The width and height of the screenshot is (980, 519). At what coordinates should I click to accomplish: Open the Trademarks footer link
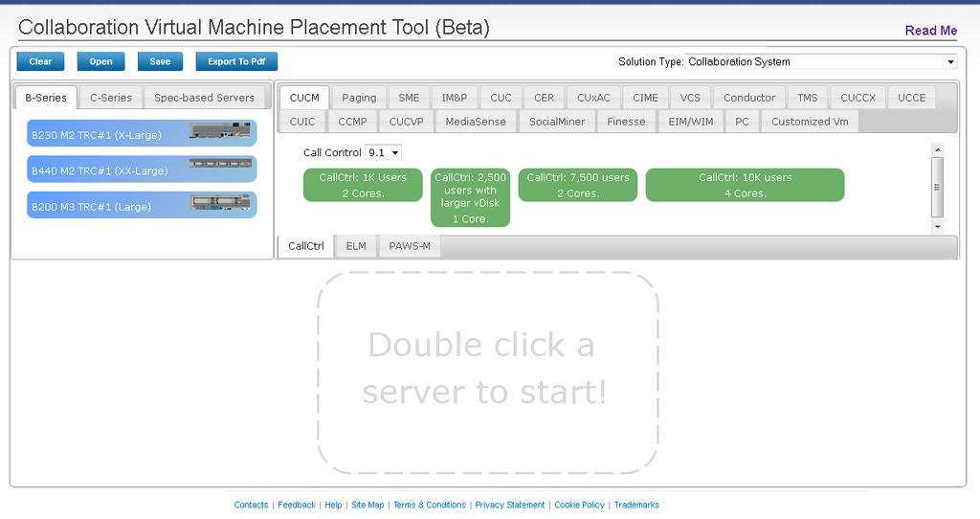pos(636,505)
